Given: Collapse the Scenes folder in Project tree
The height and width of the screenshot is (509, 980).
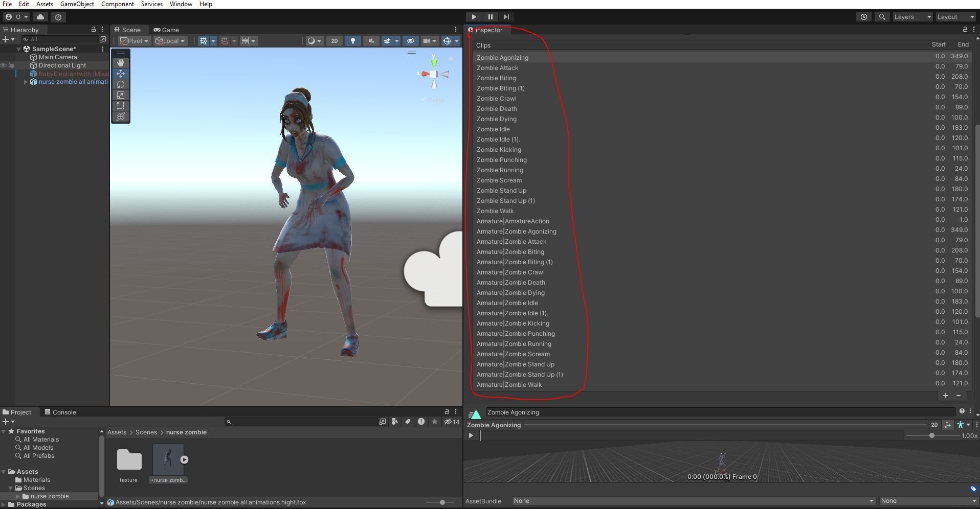Looking at the screenshot, I should pyautogui.click(x=11, y=488).
